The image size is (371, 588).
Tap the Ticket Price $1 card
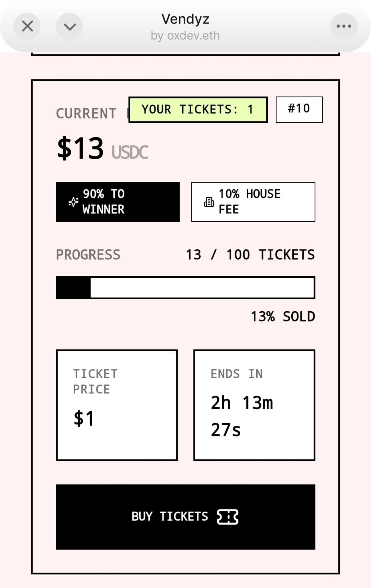117,405
